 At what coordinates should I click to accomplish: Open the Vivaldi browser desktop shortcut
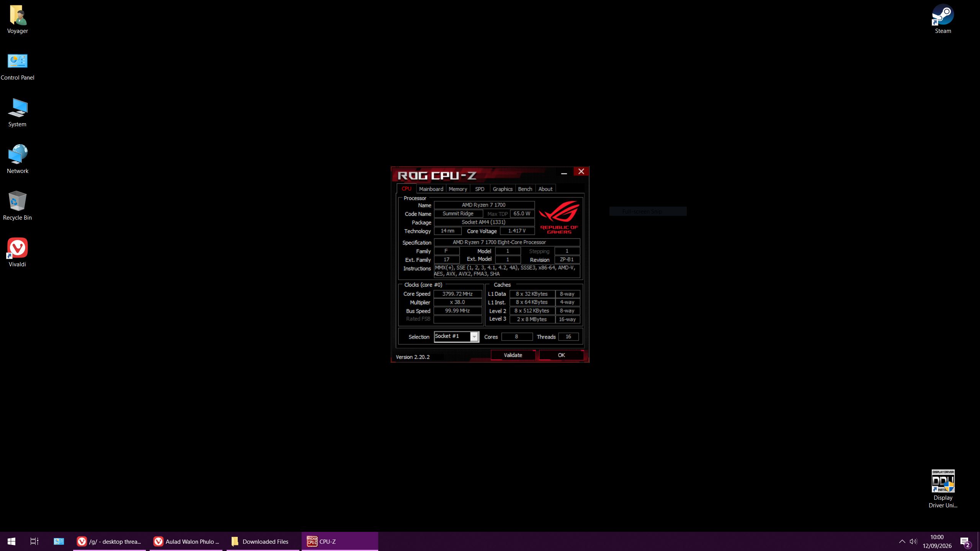pos(17,253)
